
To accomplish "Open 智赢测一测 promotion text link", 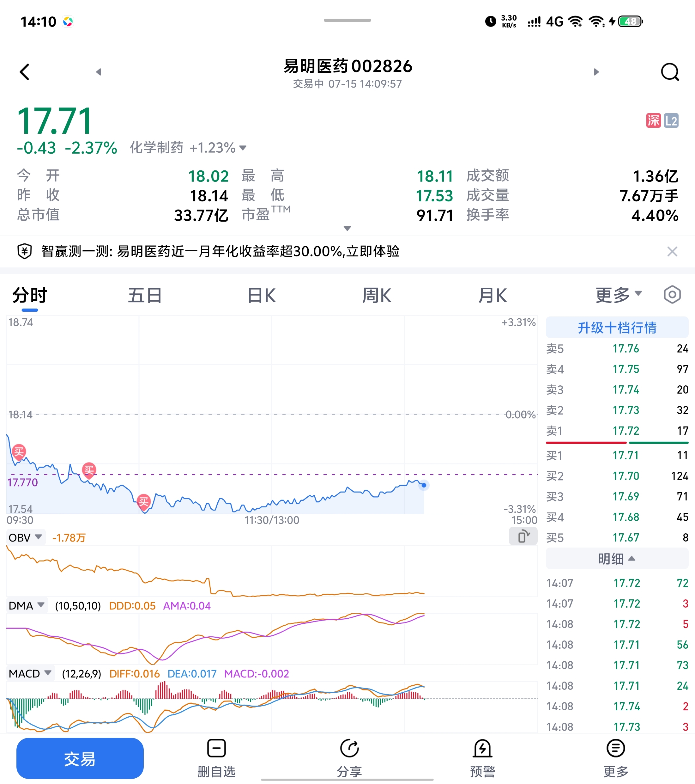I will (x=221, y=251).
